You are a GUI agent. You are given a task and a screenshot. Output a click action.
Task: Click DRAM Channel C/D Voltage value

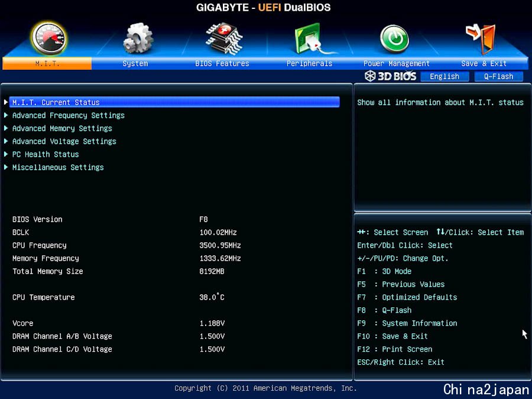point(212,349)
